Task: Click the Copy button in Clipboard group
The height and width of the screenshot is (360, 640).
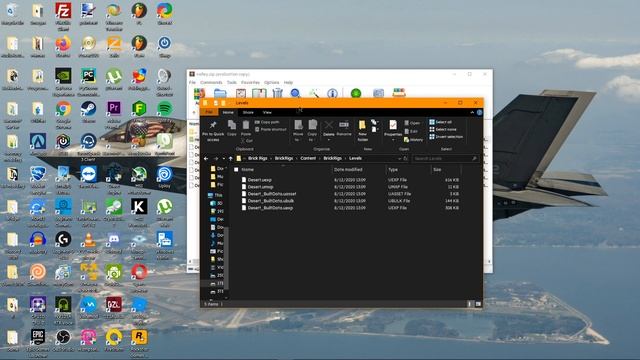Action: coord(231,128)
